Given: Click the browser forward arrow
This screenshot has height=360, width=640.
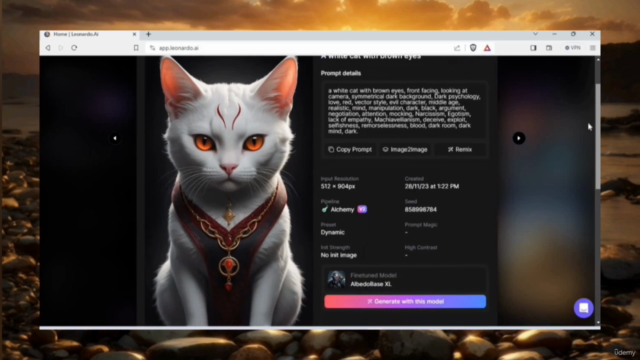Looking at the screenshot, I should (x=60, y=48).
